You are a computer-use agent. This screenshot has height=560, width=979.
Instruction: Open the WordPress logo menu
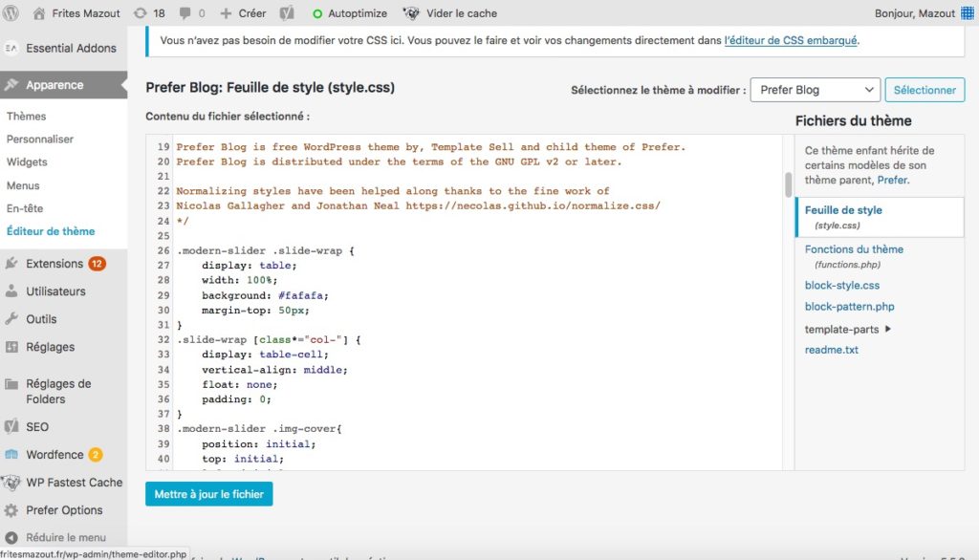[11, 13]
